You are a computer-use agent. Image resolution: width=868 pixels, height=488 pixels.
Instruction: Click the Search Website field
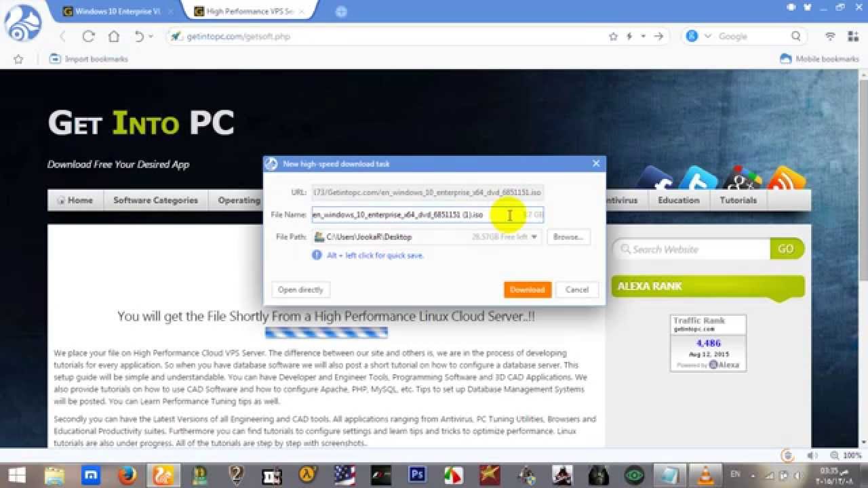click(692, 249)
